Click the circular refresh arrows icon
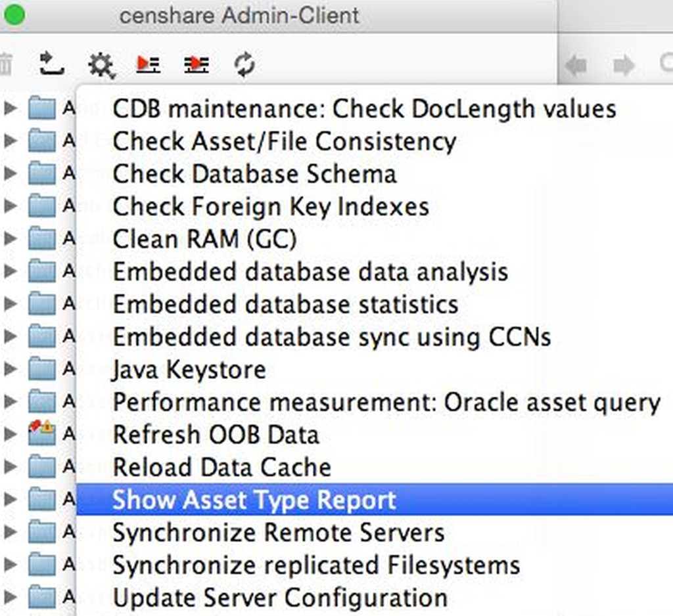 [x=244, y=64]
